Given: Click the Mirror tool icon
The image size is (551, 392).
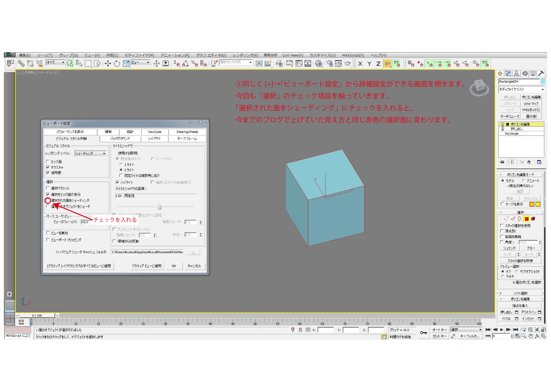Looking at the screenshot, I should 259,64.
